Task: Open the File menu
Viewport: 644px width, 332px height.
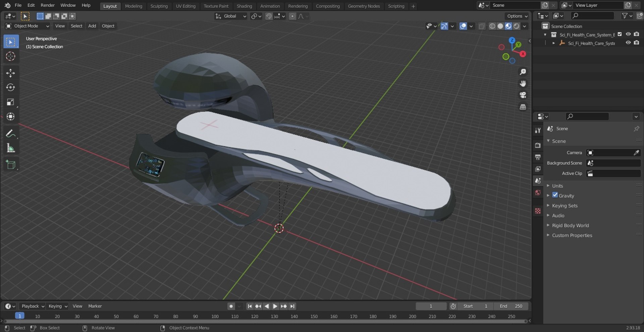Action: pyautogui.click(x=18, y=5)
